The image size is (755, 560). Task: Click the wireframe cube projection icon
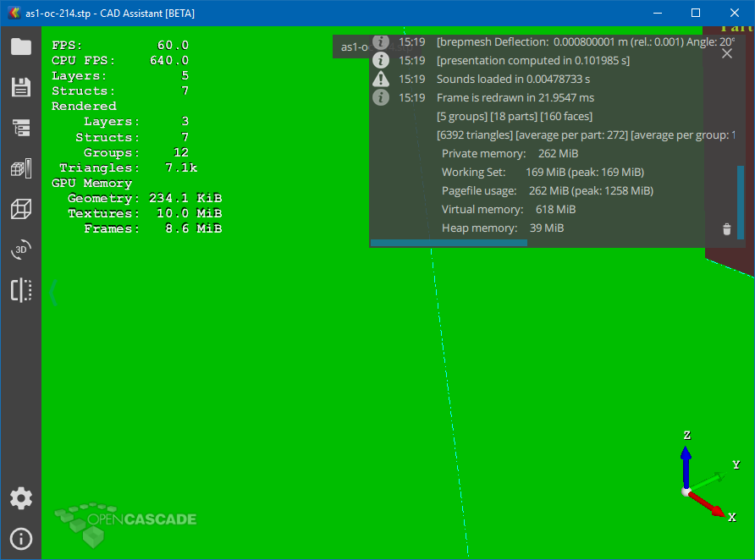click(21, 209)
